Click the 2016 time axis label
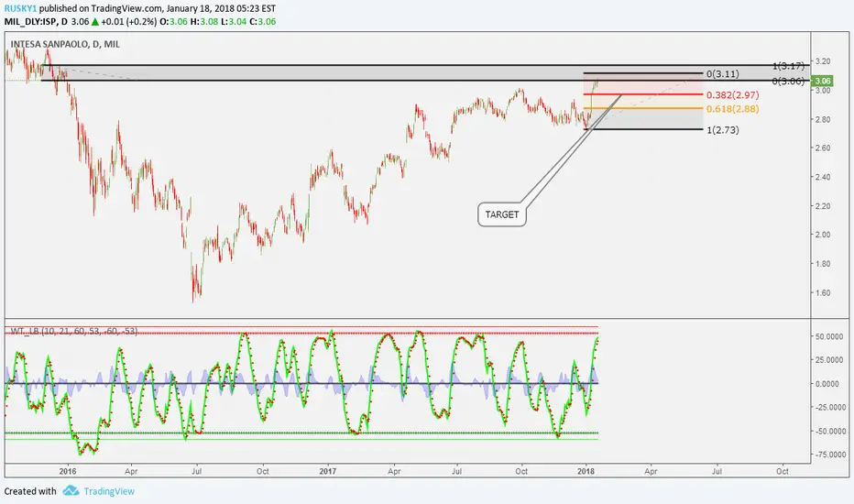The height and width of the screenshot is (504, 854). tap(68, 471)
